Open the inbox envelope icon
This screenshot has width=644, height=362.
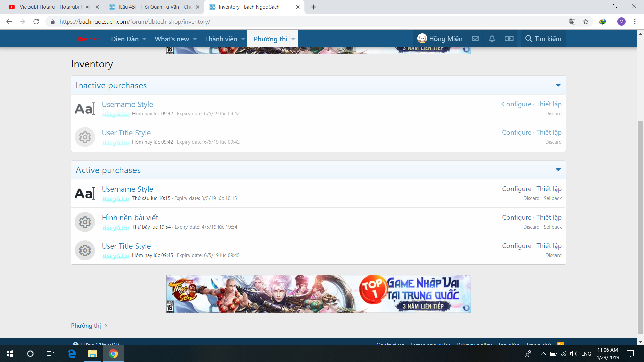pos(475,39)
